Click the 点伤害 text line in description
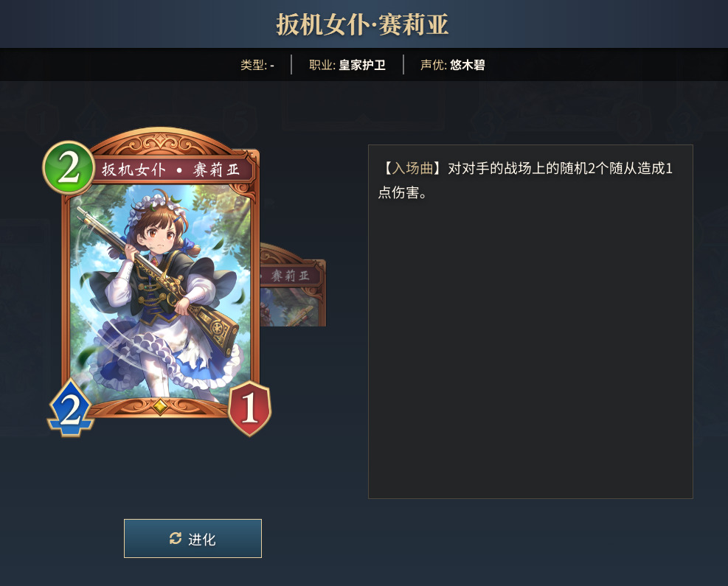Image resolution: width=728 pixels, height=586 pixels. 402,192
